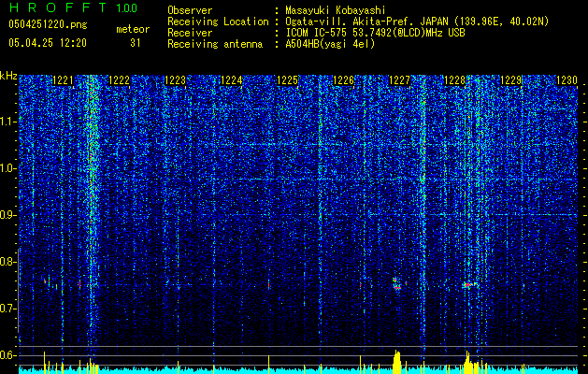
Task: Click the HROFFT 1.0.0 title text
Action: click(73, 7)
